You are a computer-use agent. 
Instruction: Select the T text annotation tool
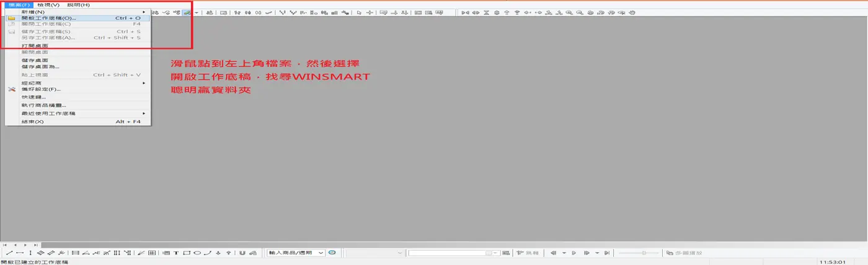[x=176, y=253]
